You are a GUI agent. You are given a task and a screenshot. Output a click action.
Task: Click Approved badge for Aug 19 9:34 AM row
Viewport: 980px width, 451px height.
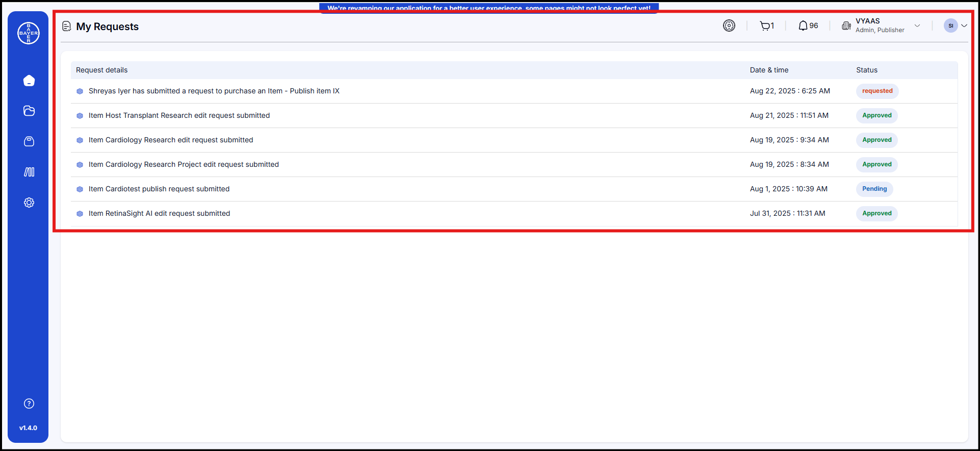tap(877, 140)
